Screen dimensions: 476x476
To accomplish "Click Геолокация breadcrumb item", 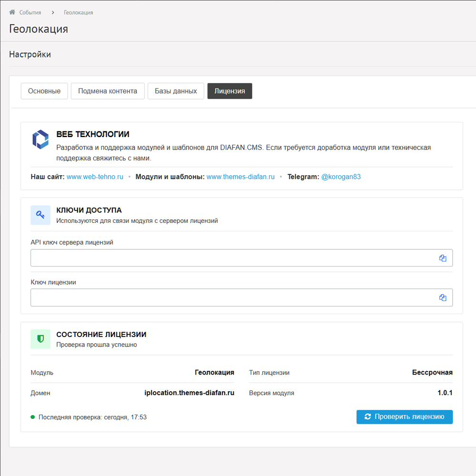I will click(x=78, y=12).
